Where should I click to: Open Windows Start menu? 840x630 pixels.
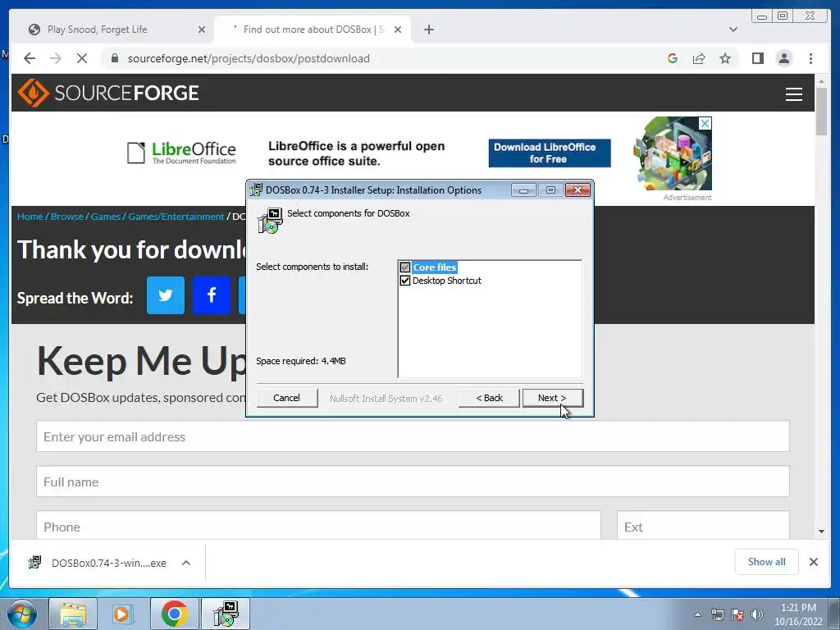pos(21,614)
